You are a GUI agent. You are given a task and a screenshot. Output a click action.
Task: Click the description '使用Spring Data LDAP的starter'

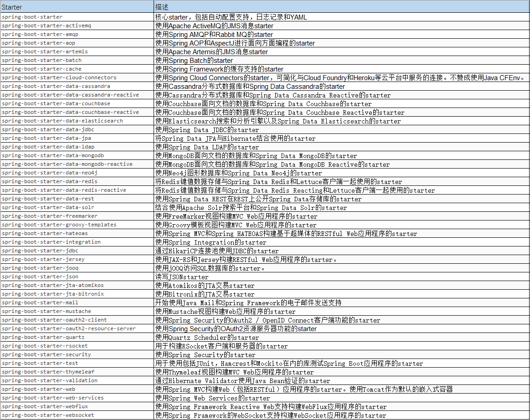click(x=207, y=147)
